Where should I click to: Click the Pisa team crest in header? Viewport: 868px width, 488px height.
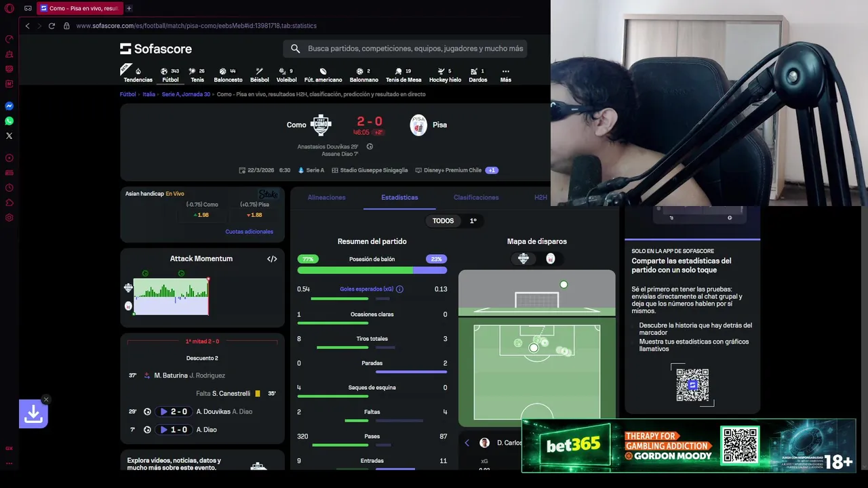[x=418, y=125]
